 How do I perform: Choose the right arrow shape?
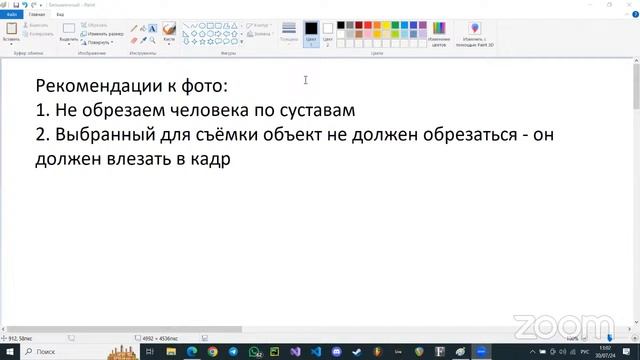click(218, 33)
